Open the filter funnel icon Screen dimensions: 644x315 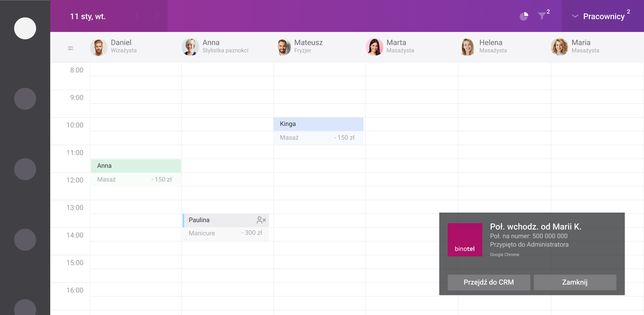pyautogui.click(x=542, y=16)
